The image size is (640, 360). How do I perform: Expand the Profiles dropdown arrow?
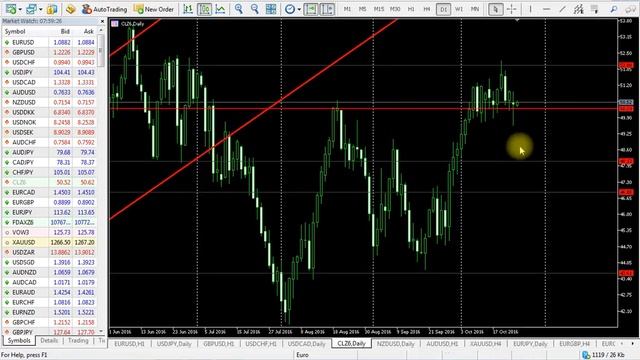click(40, 9)
